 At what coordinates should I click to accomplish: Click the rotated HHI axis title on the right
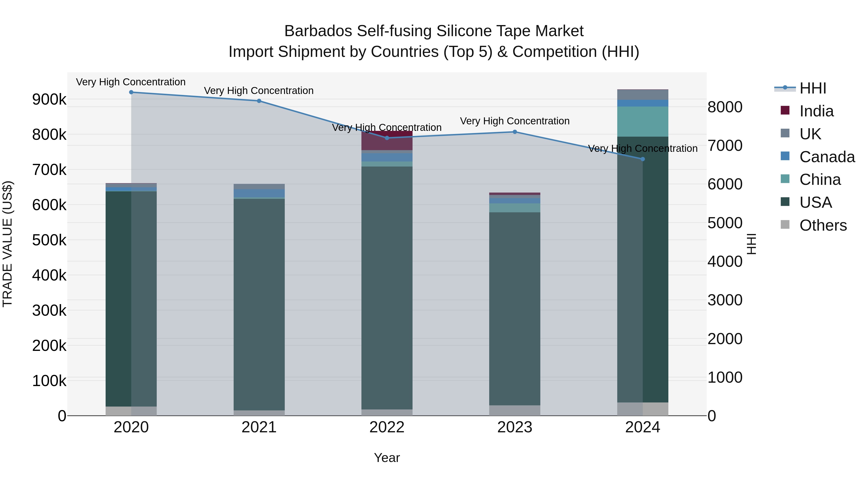[x=752, y=244]
